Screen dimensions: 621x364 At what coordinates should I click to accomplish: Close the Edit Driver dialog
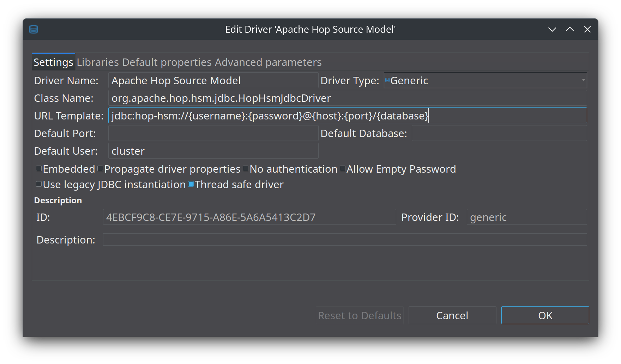point(587,29)
